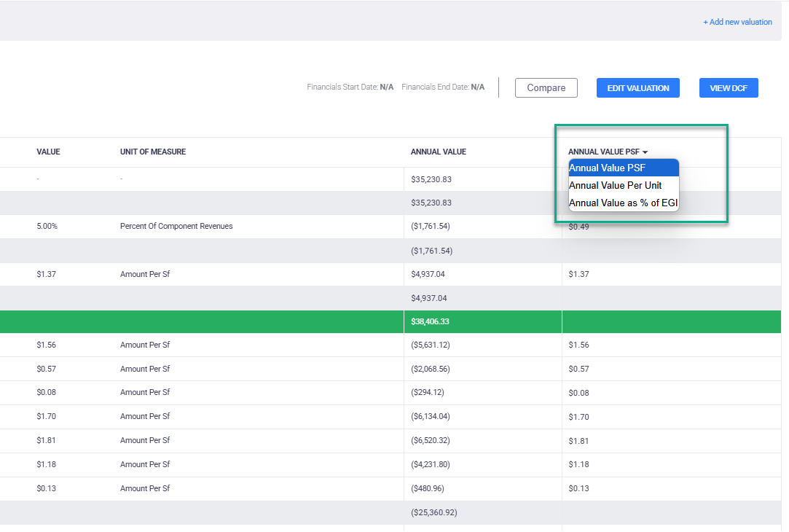The image size is (789, 532).
Task: Open the VIEW DCF button
Action: tap(729, 88)
